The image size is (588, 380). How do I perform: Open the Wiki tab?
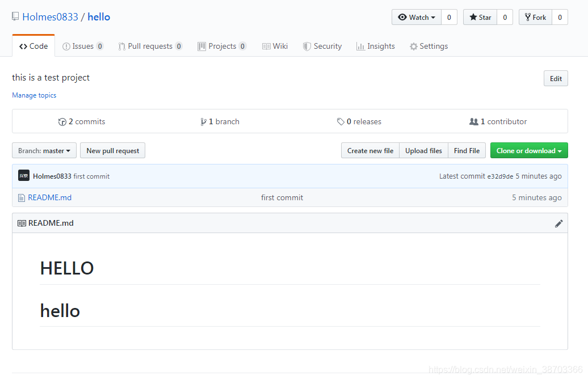[275, 46]
